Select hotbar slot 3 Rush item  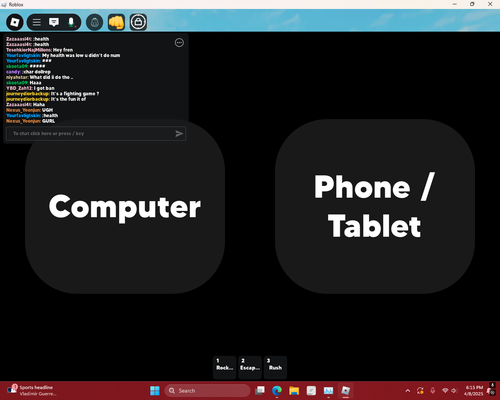[x=275, y=367]
